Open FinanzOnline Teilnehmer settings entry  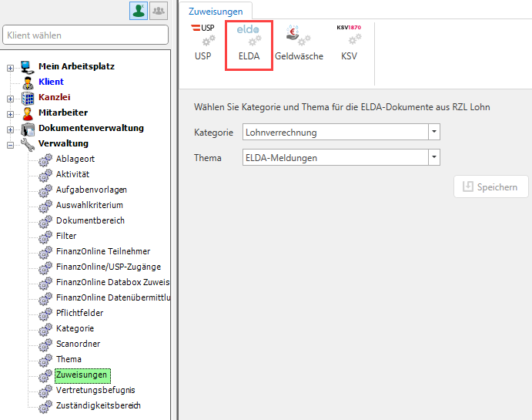pyautogui.click(x=102, y=251)
